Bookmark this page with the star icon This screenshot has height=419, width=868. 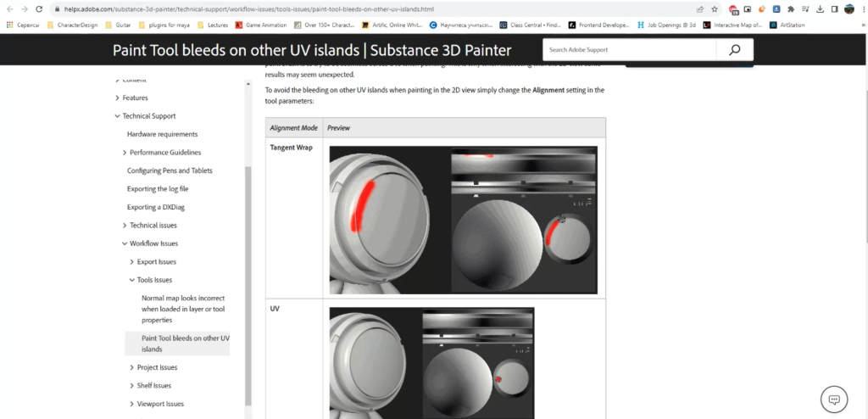click(715, 8)
